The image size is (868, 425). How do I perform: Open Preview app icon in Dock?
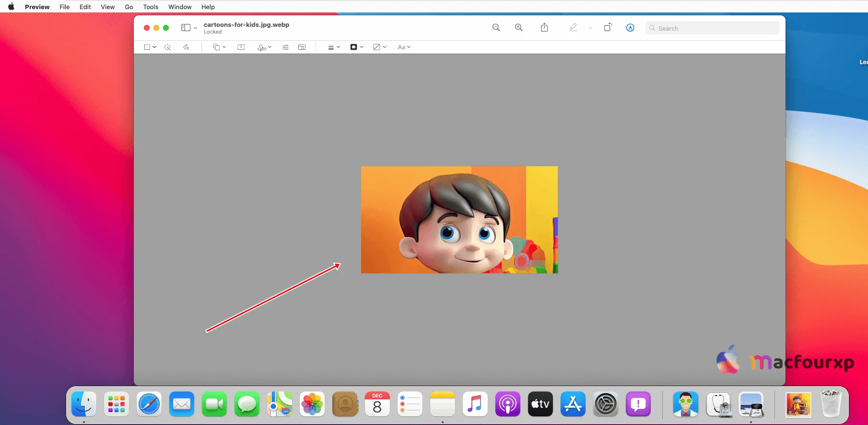point(751,404)
